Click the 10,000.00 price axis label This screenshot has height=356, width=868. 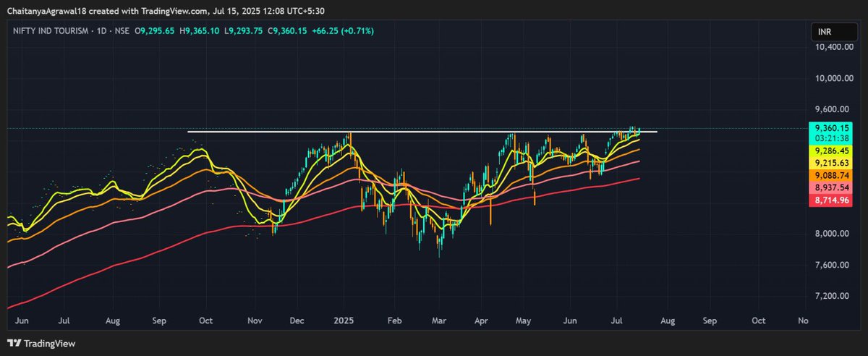pyautogui.click(x=834, y=78)
